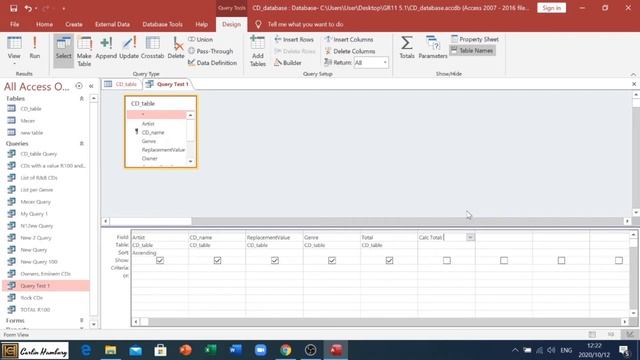Open Excel from the taskbar
The image size is (640, 360).
(210, 350)
